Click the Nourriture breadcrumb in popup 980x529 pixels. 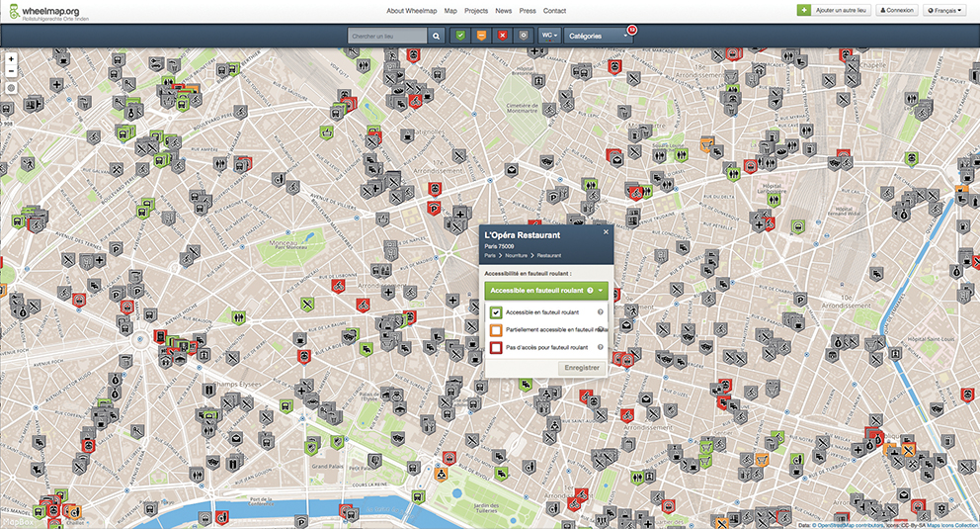pos(517,255)
